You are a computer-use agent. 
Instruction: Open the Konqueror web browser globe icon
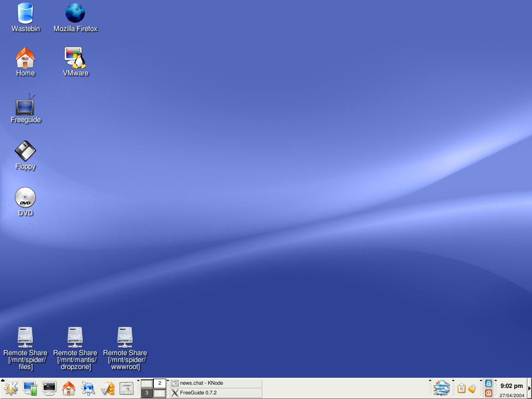coord(88,388)
